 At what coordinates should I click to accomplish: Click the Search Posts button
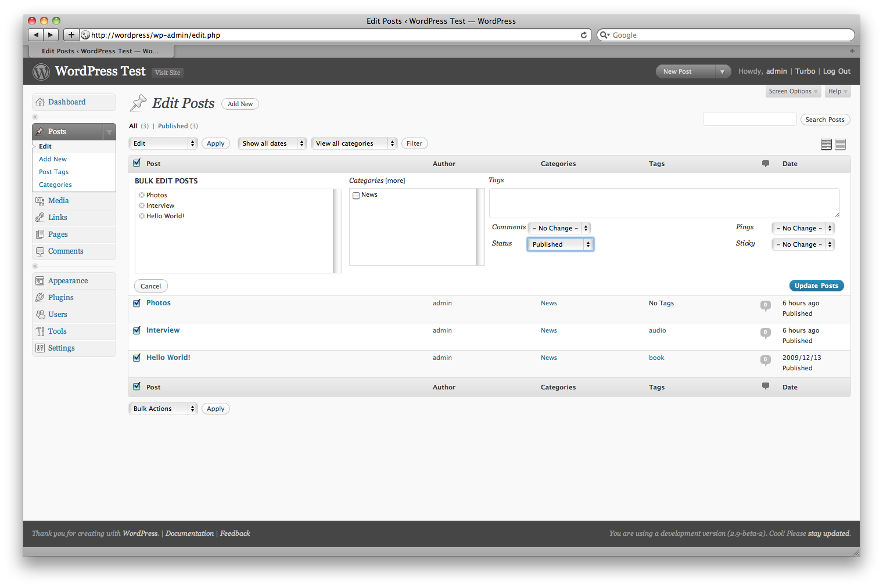pyautogui.click(x=825, y=120)
